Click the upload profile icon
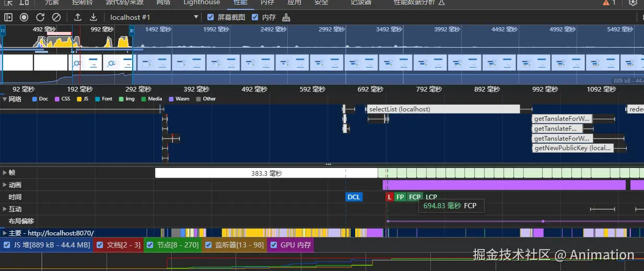 point(77,17)
